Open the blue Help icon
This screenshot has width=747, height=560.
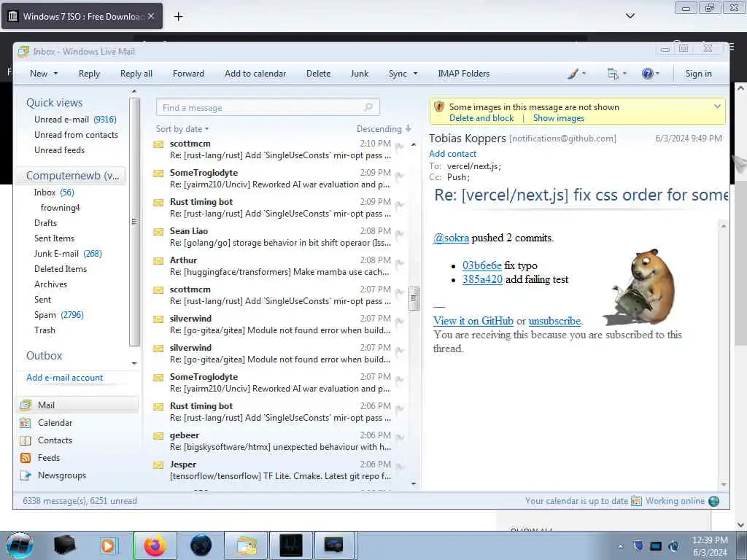tap(647, 74)
